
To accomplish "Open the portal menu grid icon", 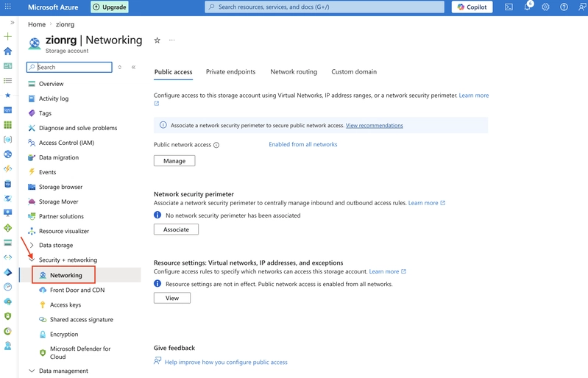I will click(7, 7).
